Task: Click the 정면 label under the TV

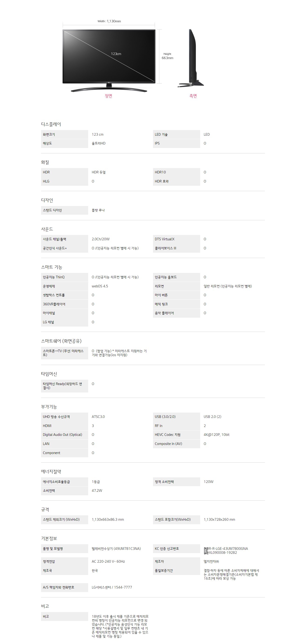Action: (x=108, y=96)
